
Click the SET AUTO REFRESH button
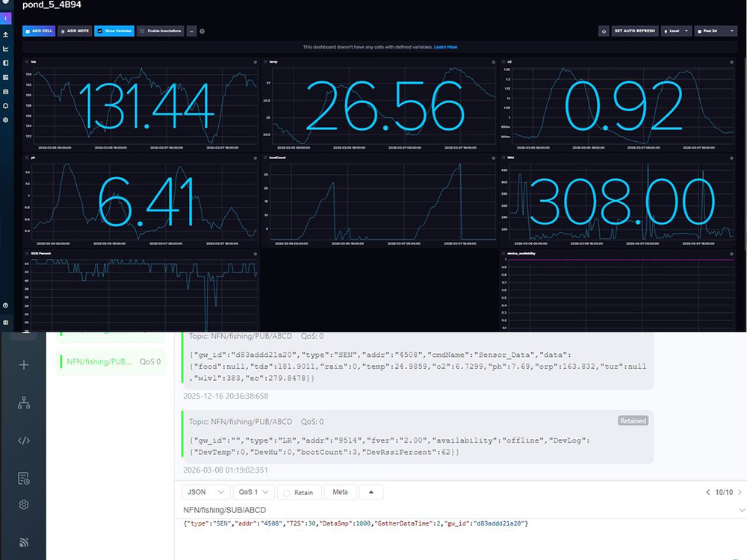point(634,31)
